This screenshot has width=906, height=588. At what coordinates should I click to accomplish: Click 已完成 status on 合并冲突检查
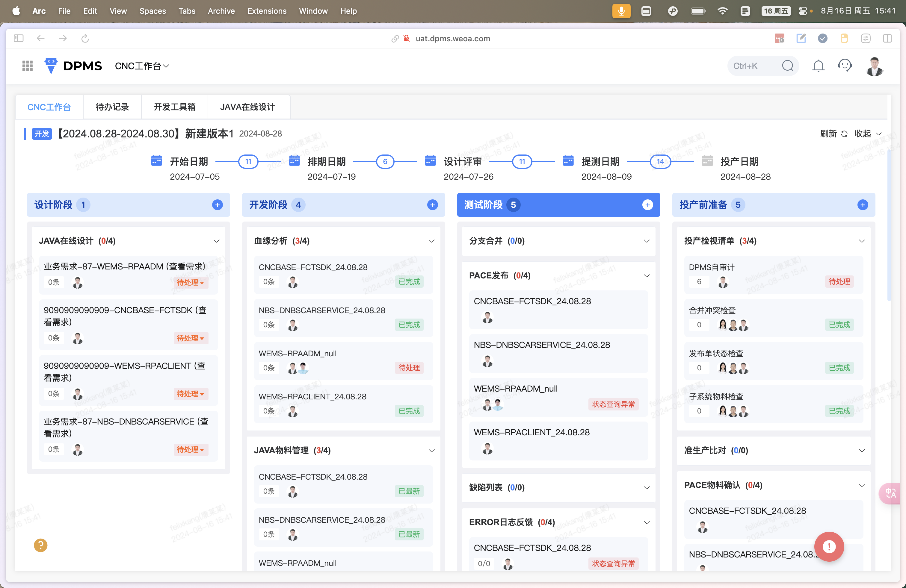pos(839,325)
